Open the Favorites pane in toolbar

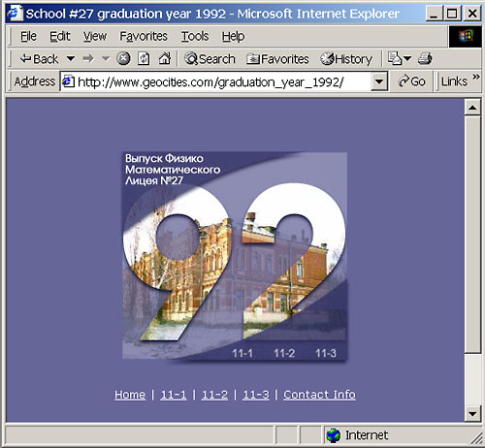tap(277, 59)
